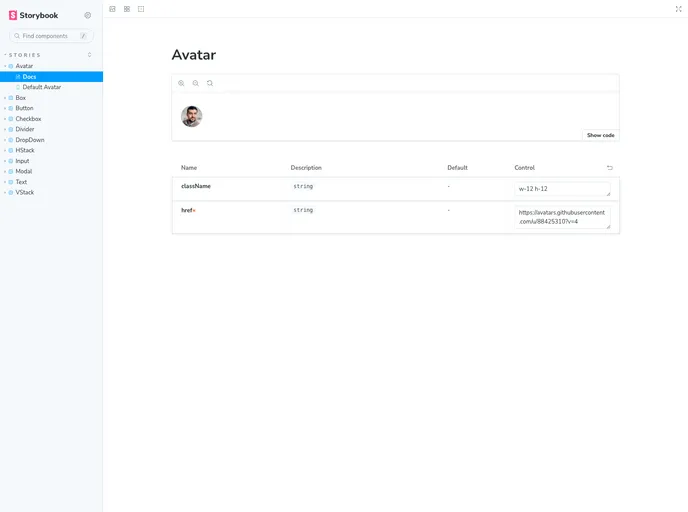Toggle the outlines icon in top toolbar

pyautogui.click(x=141, y=8)
